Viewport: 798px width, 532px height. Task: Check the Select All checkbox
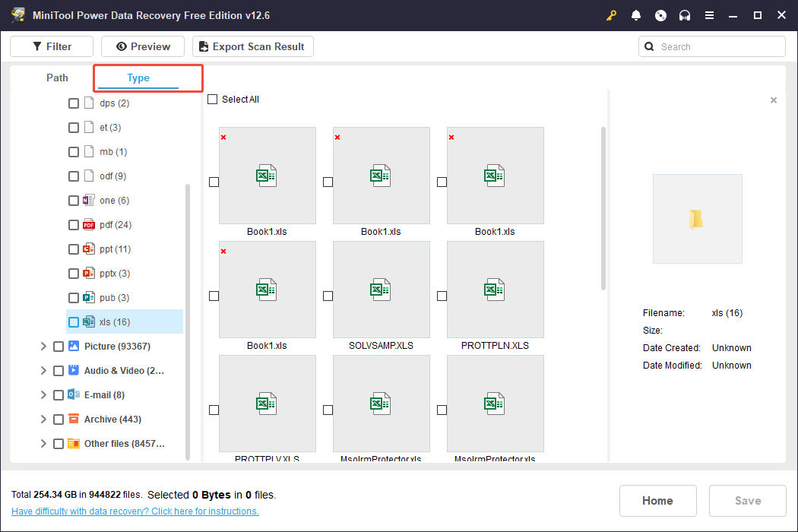coord(212,99)
